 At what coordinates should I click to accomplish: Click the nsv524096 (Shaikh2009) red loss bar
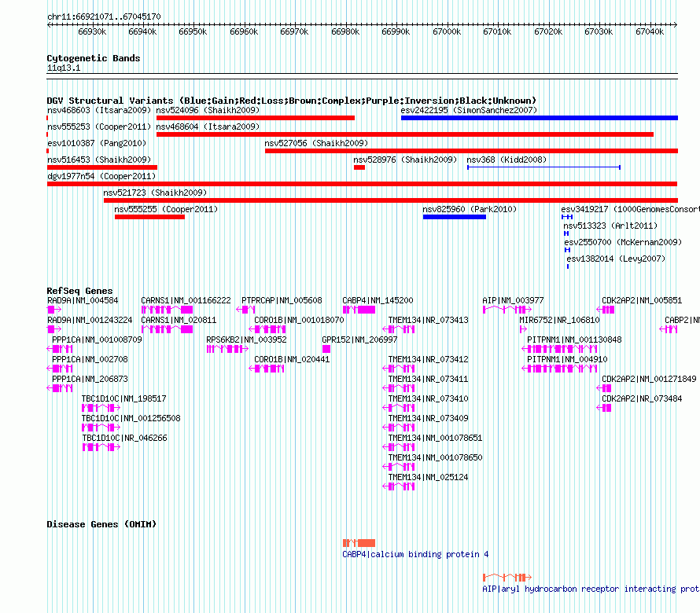(256, 118)
